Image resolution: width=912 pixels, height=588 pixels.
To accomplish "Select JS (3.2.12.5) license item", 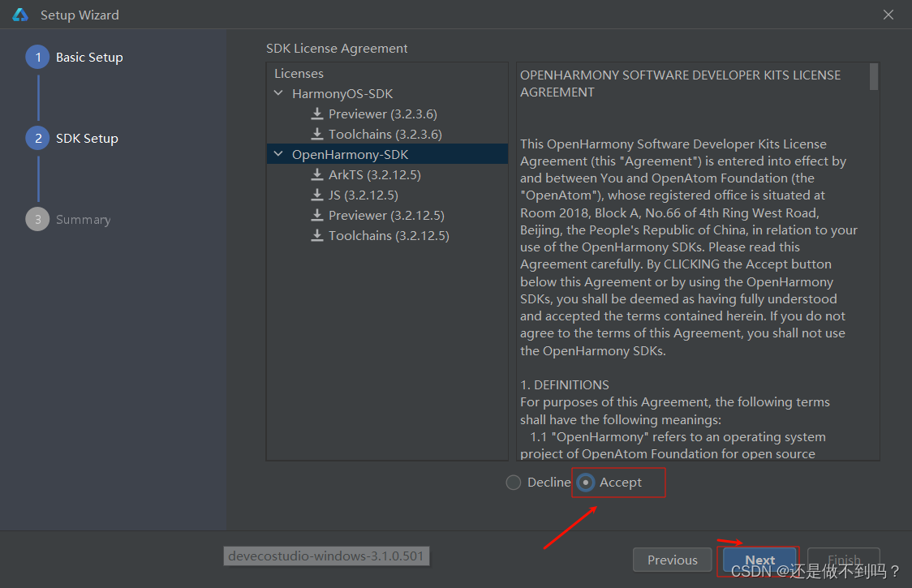I will (364, 195).
